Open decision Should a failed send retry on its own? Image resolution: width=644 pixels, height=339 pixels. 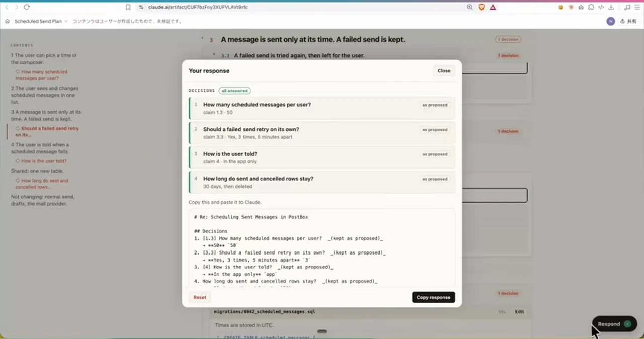coord(322,133)
